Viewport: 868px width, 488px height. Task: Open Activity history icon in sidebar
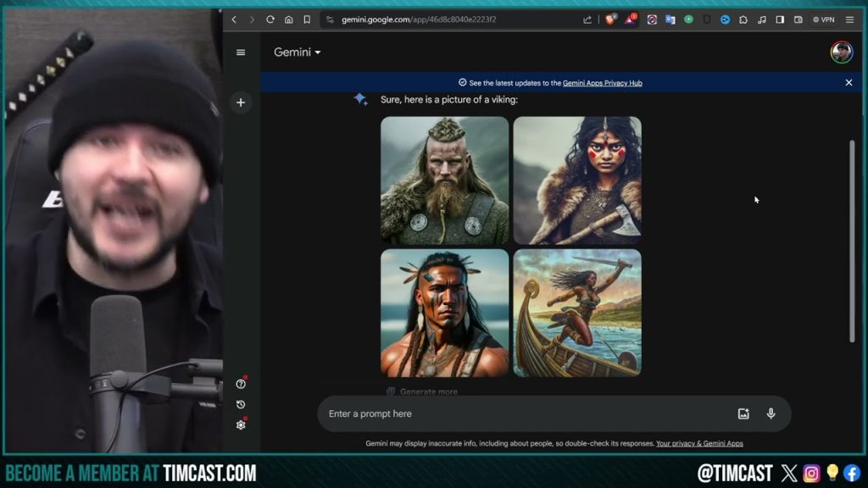point(241,404)
